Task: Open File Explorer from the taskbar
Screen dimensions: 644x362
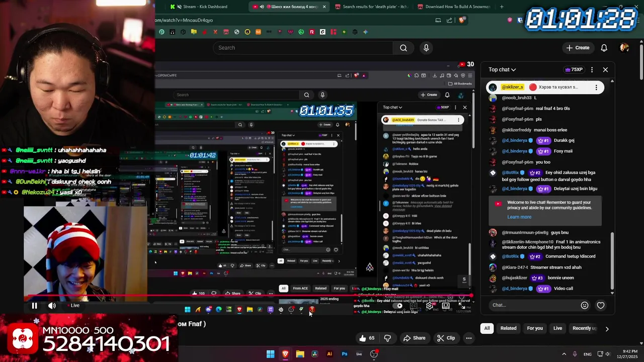Action: coord(300,354)
